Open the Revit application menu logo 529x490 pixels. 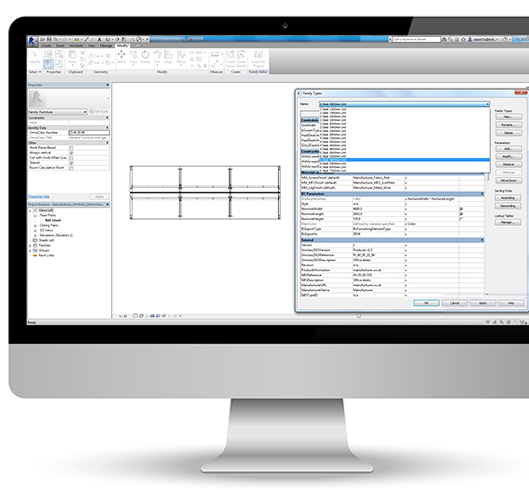click(32, 42)
